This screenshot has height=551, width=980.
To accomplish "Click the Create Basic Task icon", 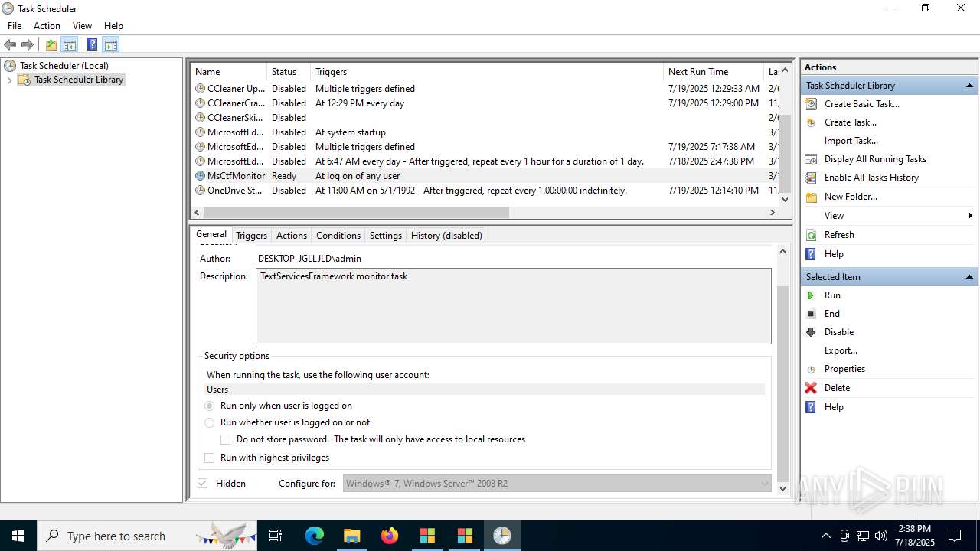I will click(x=812, y=104).
